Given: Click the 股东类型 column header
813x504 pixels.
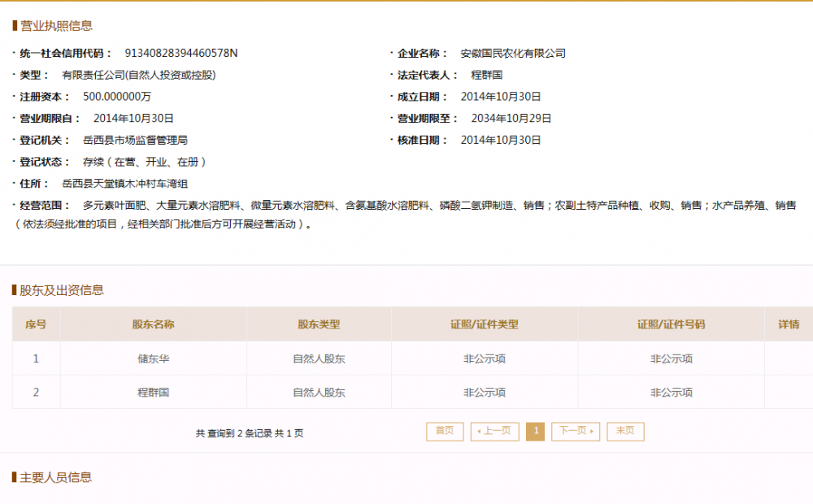Looking at the screenshot, I should coord(319,324).
